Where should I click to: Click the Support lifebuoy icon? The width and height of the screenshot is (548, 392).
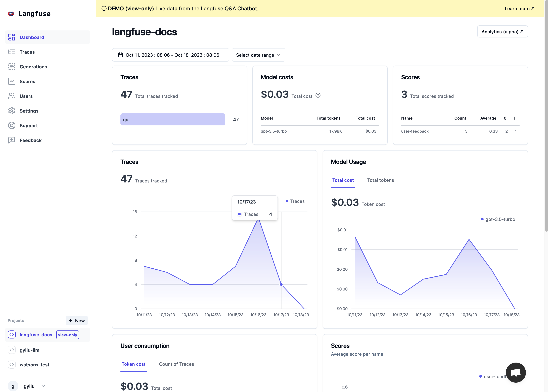12,126
